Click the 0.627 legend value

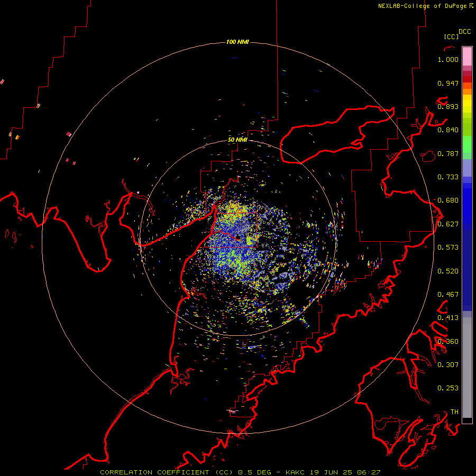click(x=448, y=224)
